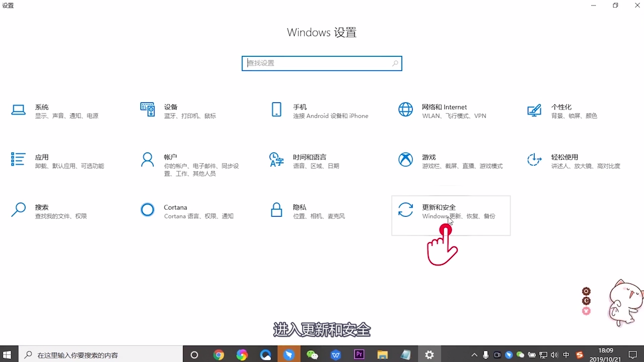The image size is (644, 362).
Task: Launch WeChat from the taskbar
Action: (312, 356)
